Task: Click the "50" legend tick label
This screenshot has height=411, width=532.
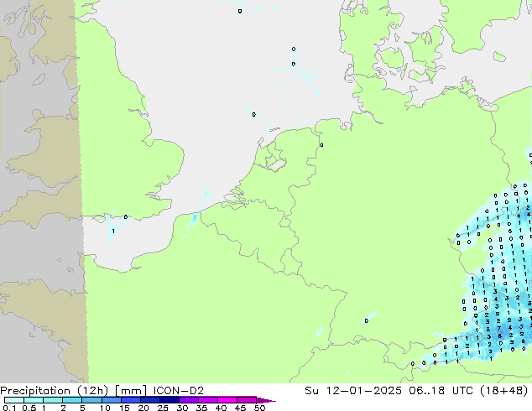Action: pos(259,408)
